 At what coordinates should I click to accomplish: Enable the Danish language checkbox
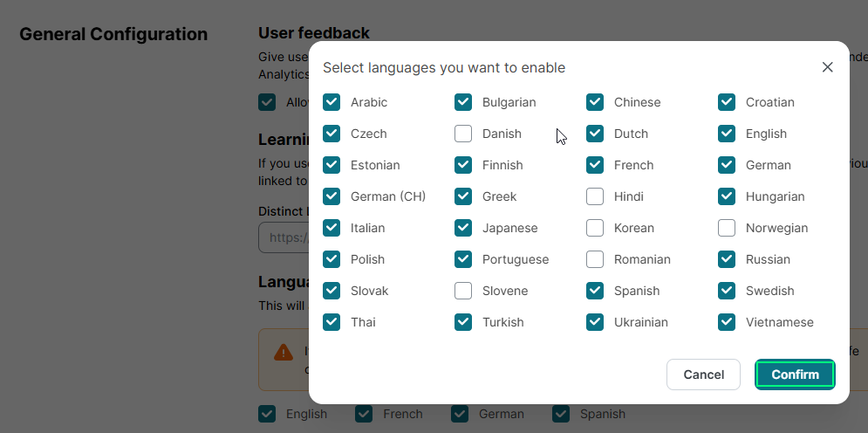click(463, 134)
